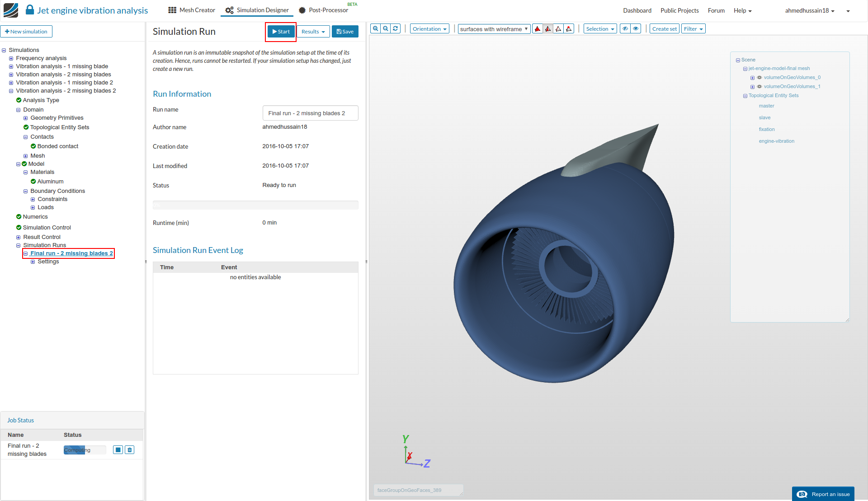
Task: Click the zoom out viewer icon
Action: [386, 28]
